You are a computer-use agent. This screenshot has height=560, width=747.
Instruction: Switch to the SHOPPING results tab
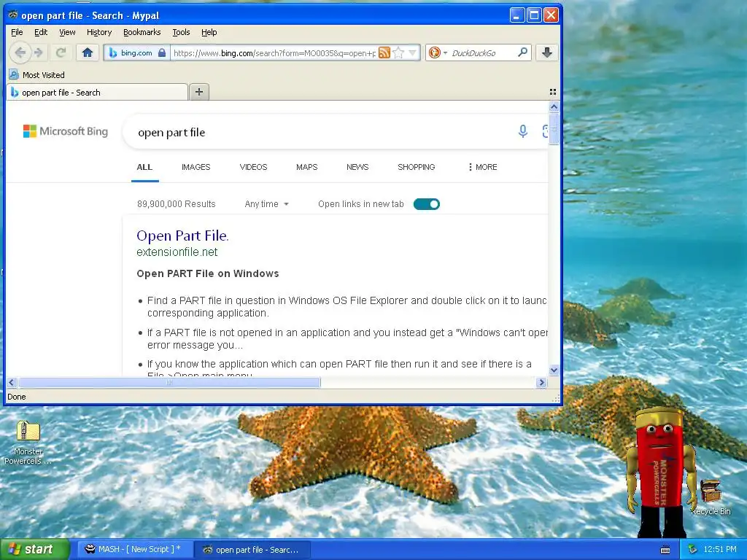(x=417, y=167)
